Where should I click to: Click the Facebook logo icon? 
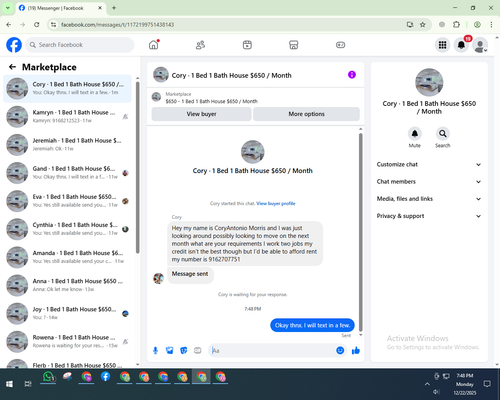(14, 45)
